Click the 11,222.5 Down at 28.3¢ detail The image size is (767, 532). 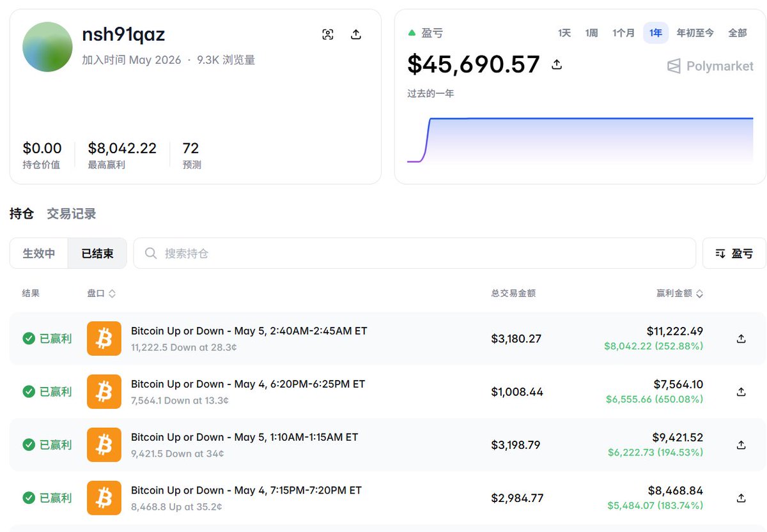pos(184,347)
